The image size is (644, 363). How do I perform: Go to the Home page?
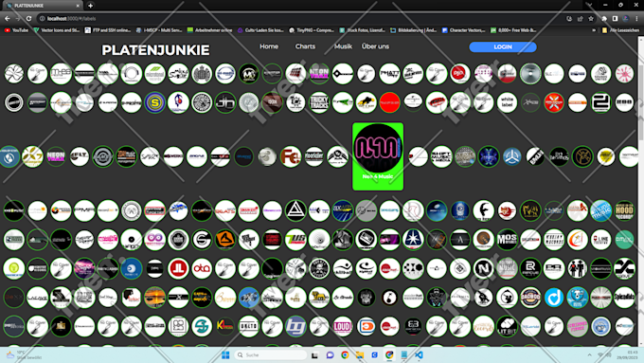click(269, 46)
